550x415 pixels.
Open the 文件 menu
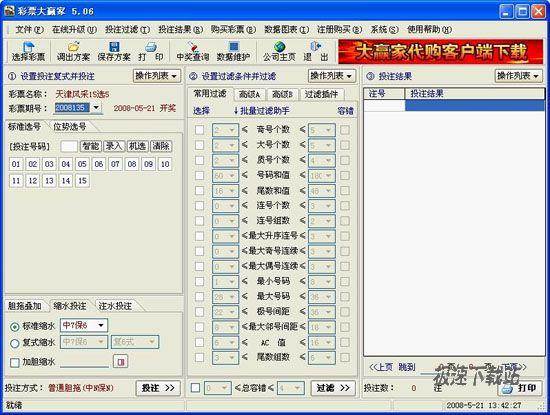(x=29, y=29)
